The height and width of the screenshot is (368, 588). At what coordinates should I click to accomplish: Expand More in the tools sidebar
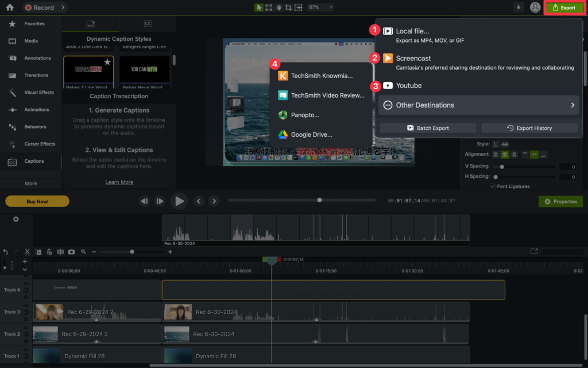(x=31, y=183)
